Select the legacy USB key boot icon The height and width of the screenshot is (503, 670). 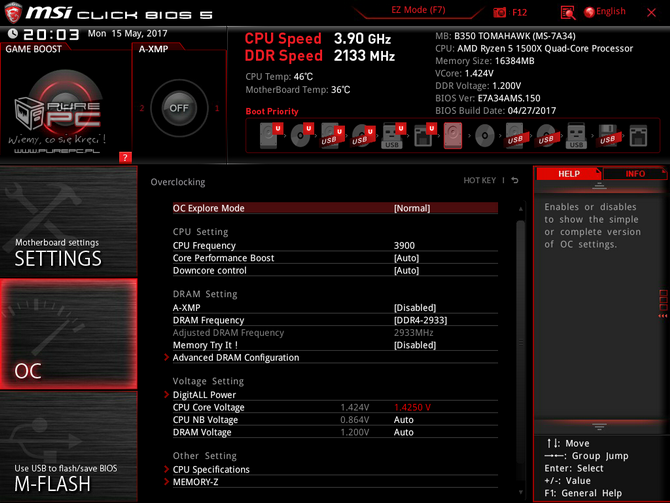576,135
